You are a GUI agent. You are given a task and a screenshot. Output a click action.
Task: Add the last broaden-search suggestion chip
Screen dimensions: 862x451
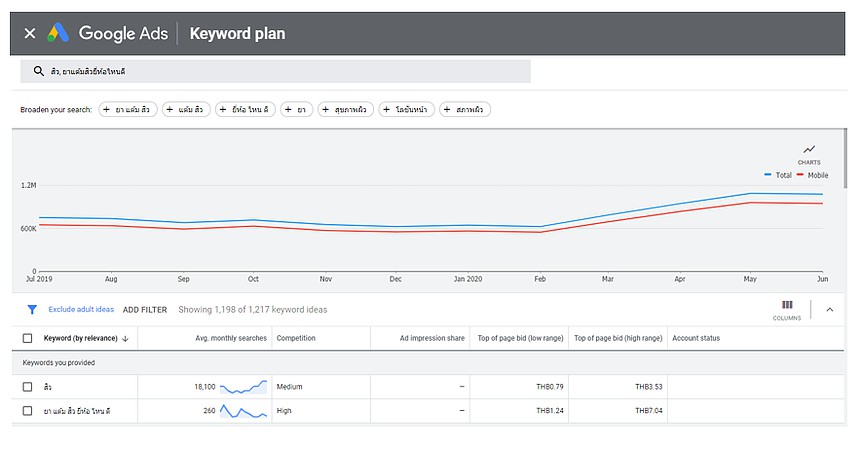coord(465,109)
